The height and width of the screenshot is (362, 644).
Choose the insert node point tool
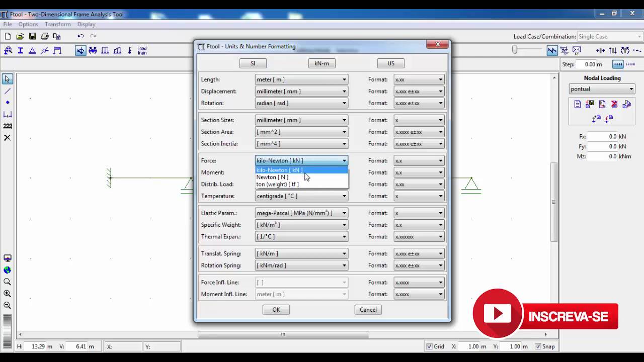7,103
